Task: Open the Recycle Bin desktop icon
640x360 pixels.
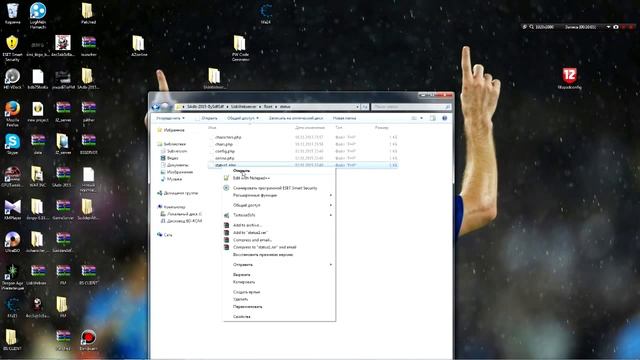Action: 12,13
